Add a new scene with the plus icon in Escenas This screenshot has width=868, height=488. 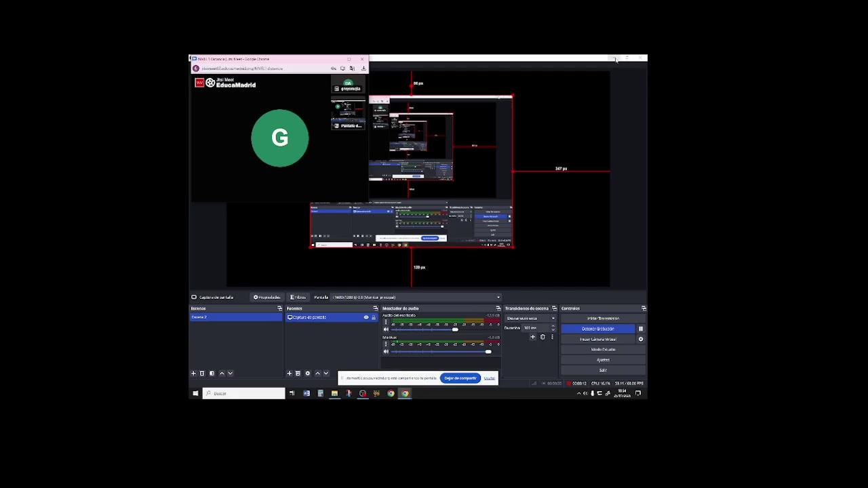click(x=193, y=373)
